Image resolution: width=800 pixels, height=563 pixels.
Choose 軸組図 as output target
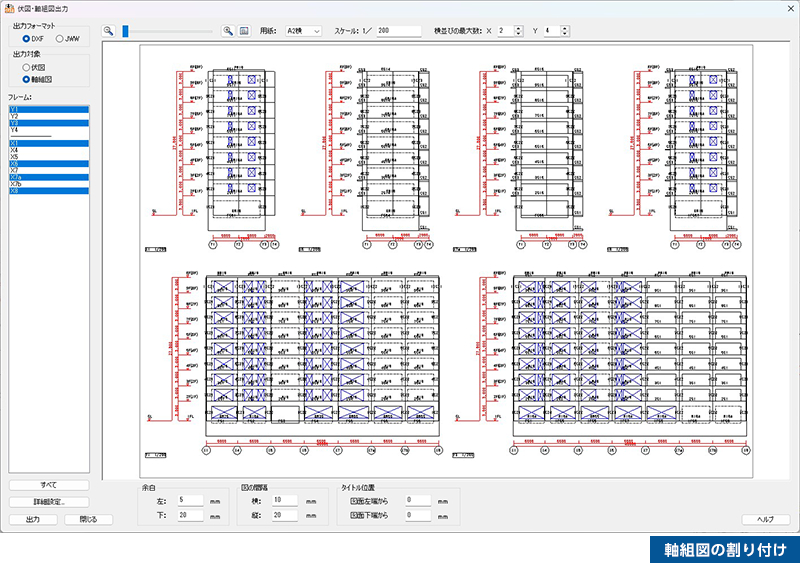(27, 78)
